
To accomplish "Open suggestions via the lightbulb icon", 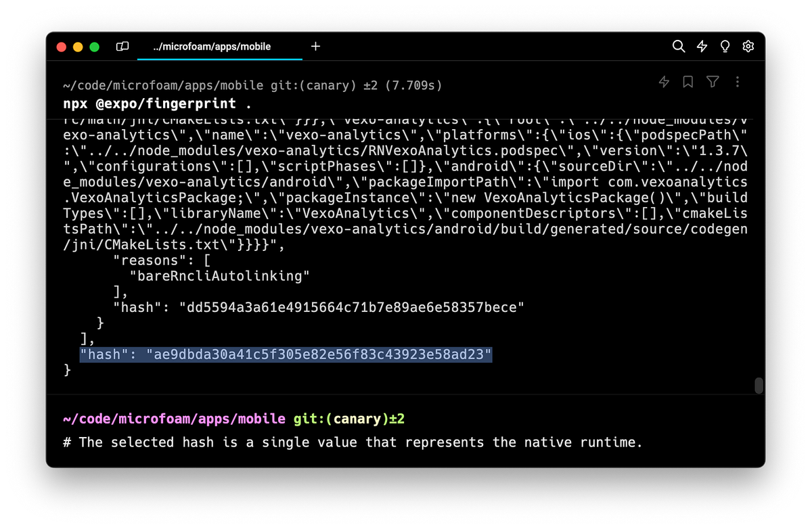I will [x=725, y=47].
